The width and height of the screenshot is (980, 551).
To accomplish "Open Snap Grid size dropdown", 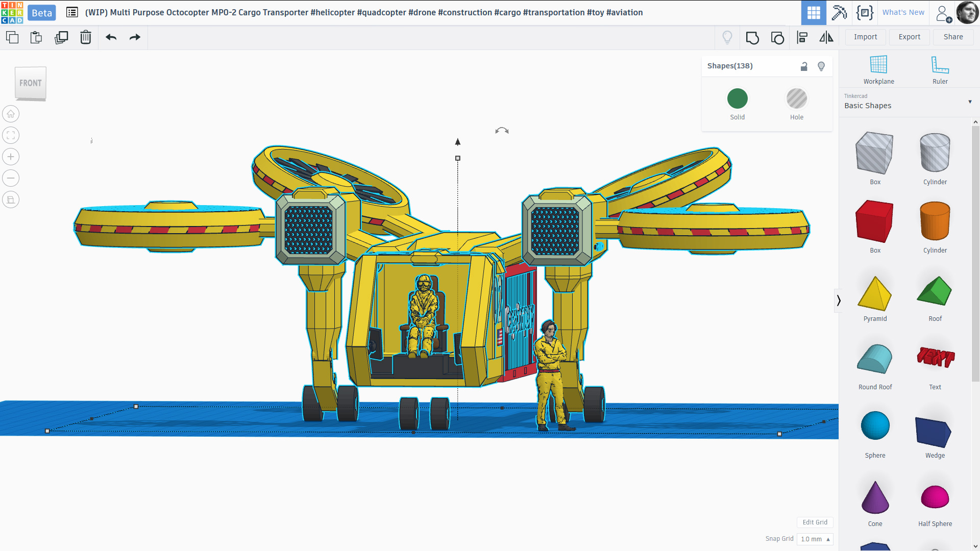I will point(815,539).
